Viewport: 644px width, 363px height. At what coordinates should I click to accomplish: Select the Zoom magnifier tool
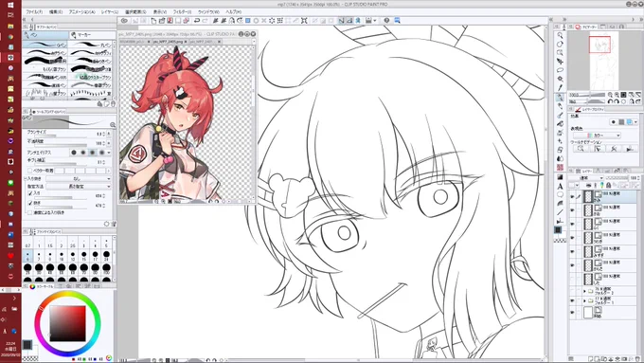[560, 35]
